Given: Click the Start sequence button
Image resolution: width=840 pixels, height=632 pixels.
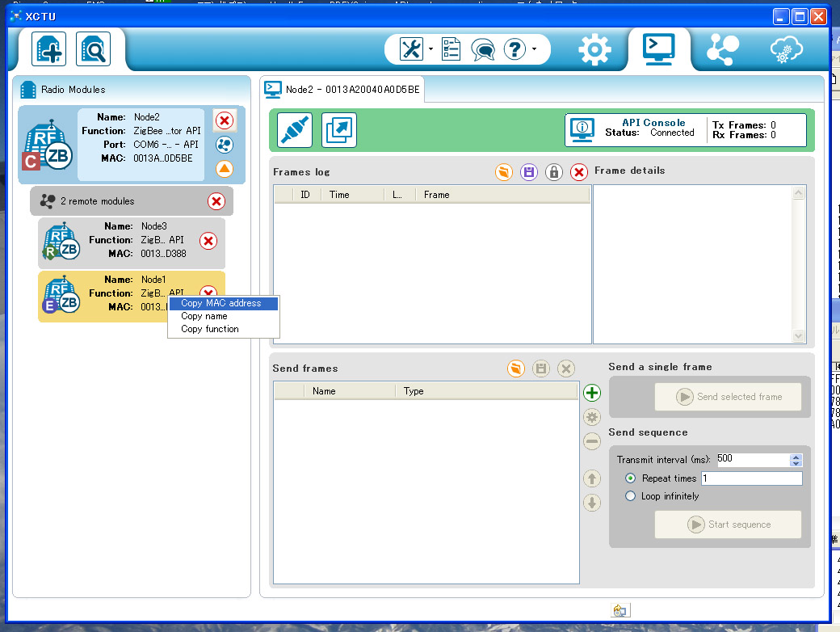Looking at the screenshot, I should coord(728,525).
